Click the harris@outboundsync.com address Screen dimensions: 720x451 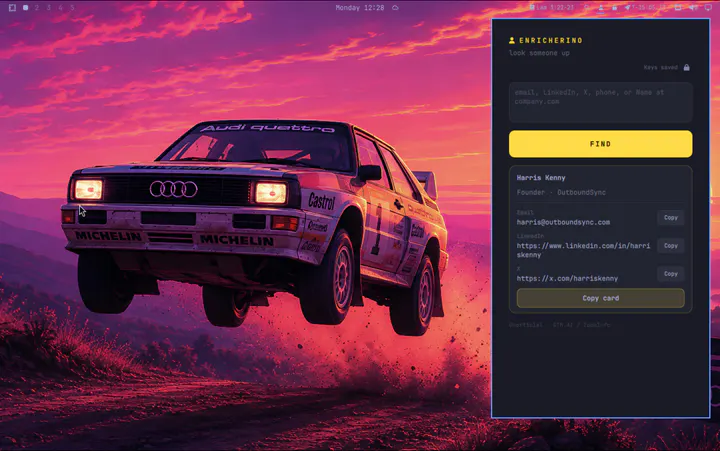[x=563, y=222]
